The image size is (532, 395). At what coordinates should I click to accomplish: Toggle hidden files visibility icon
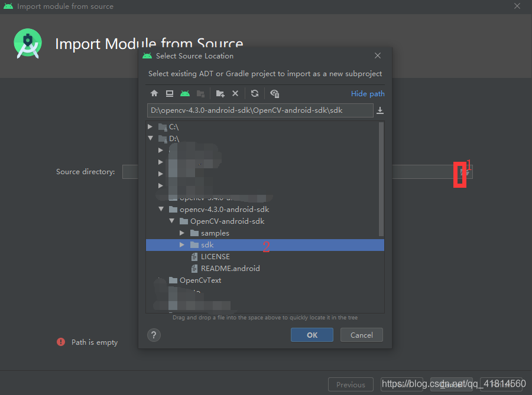click(x=273, y=93)
